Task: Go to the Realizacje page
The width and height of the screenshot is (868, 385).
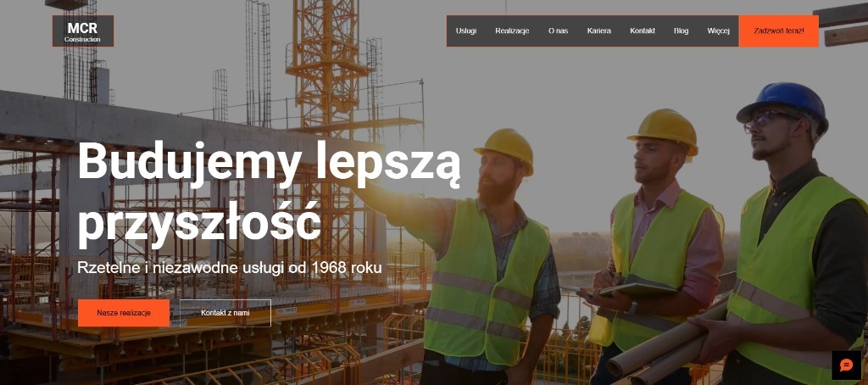Action: coord(512,31)
